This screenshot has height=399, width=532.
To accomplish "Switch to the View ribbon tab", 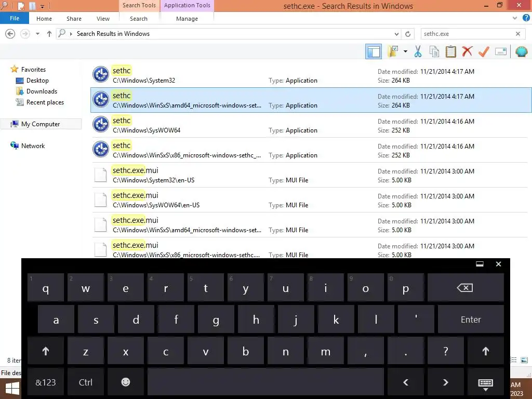I will (103, 19).
